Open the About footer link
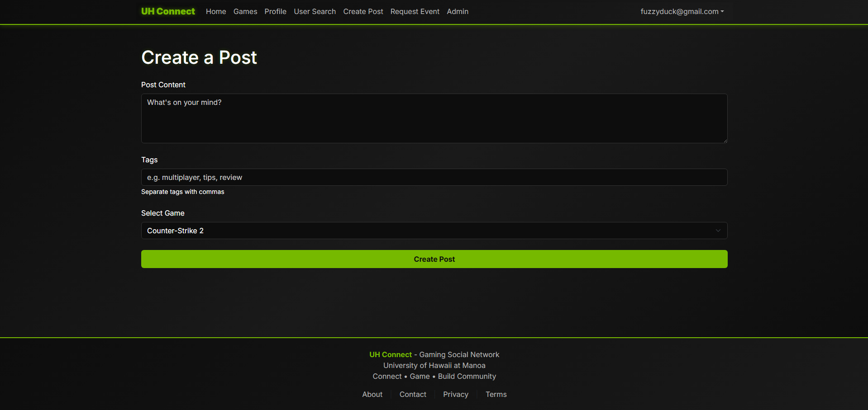Screen dimensions: 868x410 tap(372, 394)
